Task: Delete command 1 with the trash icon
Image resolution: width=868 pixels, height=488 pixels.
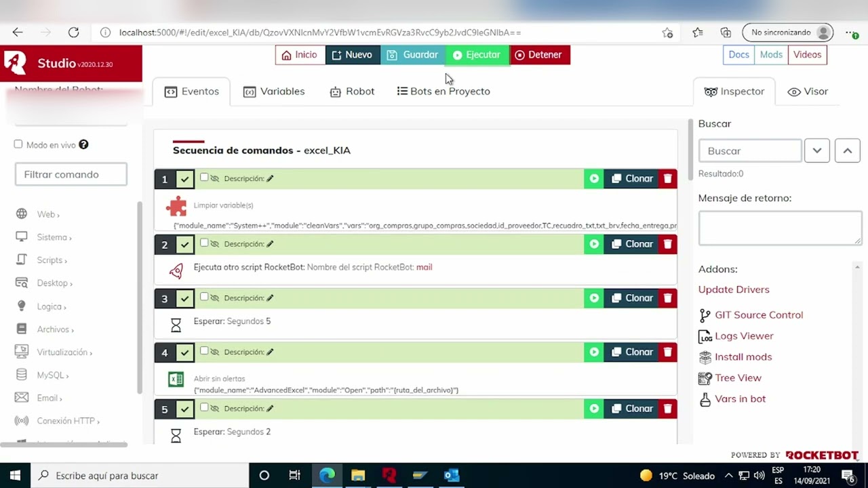Action: tap(668, 179)
